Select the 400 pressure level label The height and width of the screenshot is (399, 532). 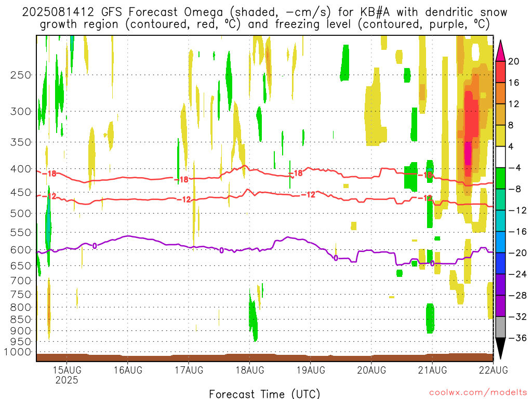pos(21,169)
